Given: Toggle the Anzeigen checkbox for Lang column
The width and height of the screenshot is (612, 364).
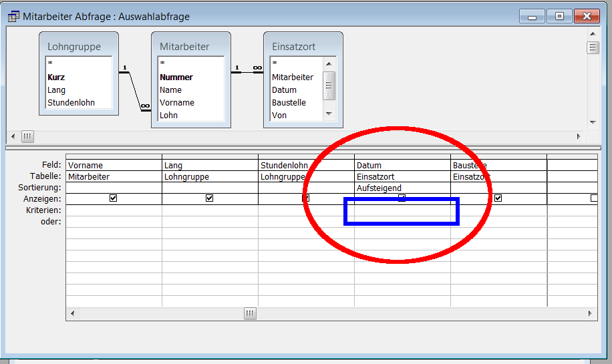Looking at the screenshot, I should pos(209,198).
